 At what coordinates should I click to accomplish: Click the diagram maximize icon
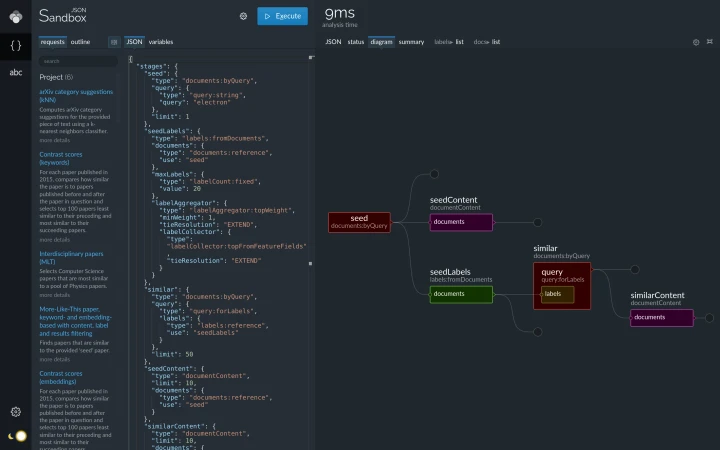click(x=710, y=42)
